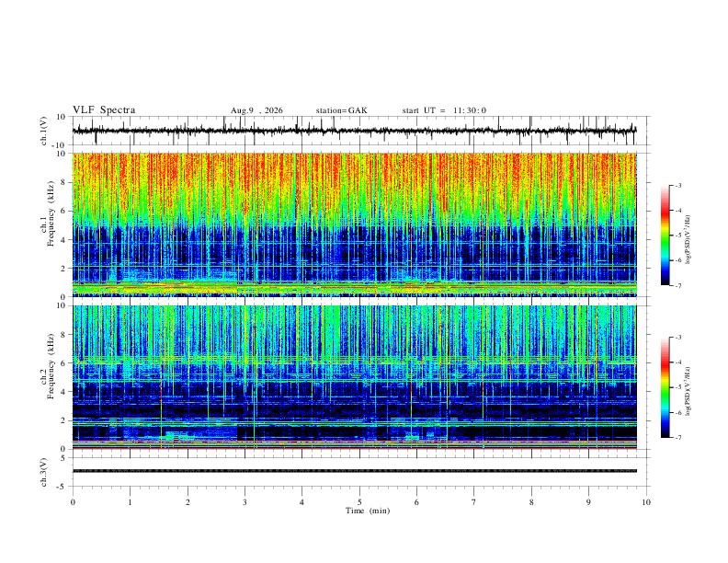The height and width of the screenshot is (563, 728).
Task: Click the ch.2 spectrogram panel
Action: [x=354, y=377]
